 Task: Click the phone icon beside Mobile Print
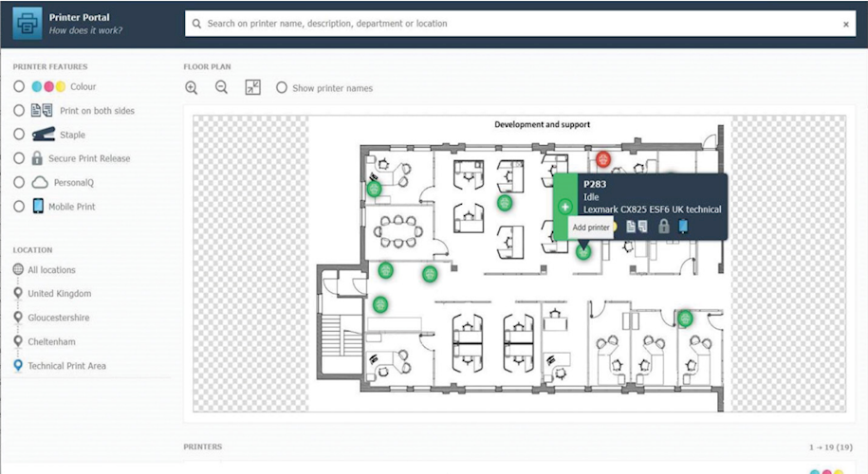click(x=38, y=206)
